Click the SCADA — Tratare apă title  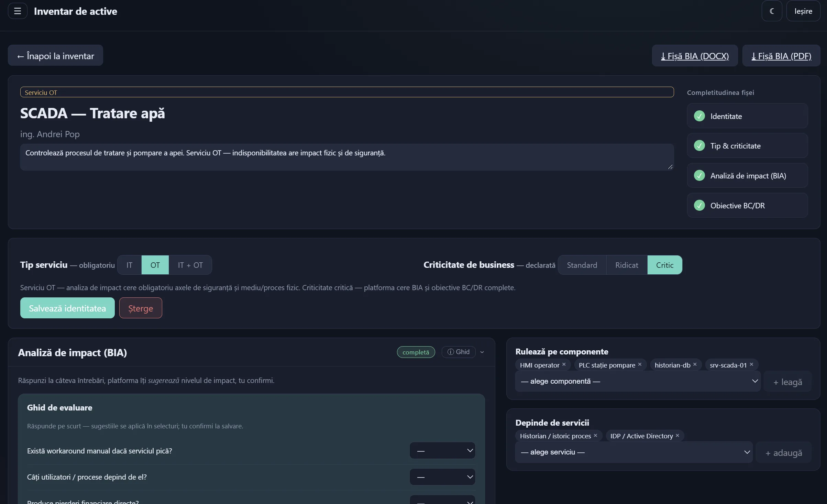coord(92,113)
